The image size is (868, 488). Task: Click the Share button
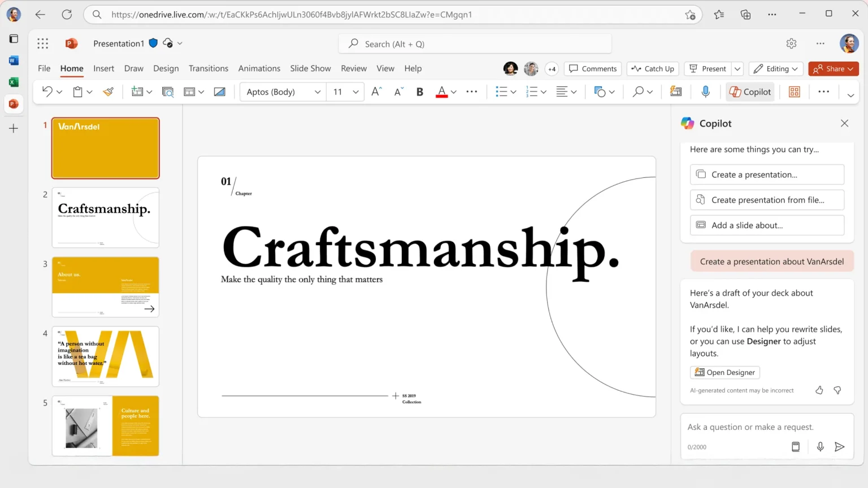click(x=834, y=69)
